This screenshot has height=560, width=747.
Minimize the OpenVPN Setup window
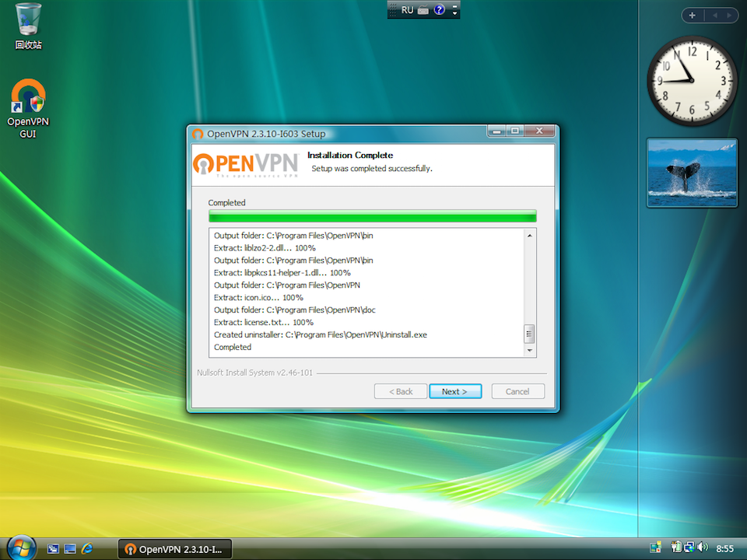pos(496,131)
